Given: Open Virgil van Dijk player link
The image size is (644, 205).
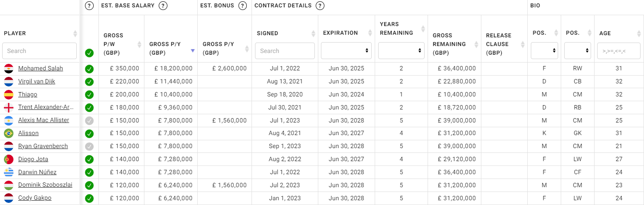Looking at the screenshot, I should coord(36,82).
